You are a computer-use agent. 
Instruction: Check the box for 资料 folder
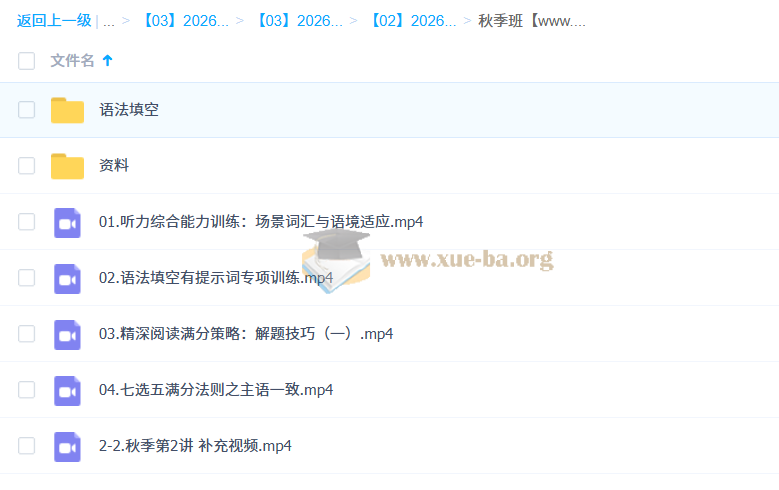point(26,166)
